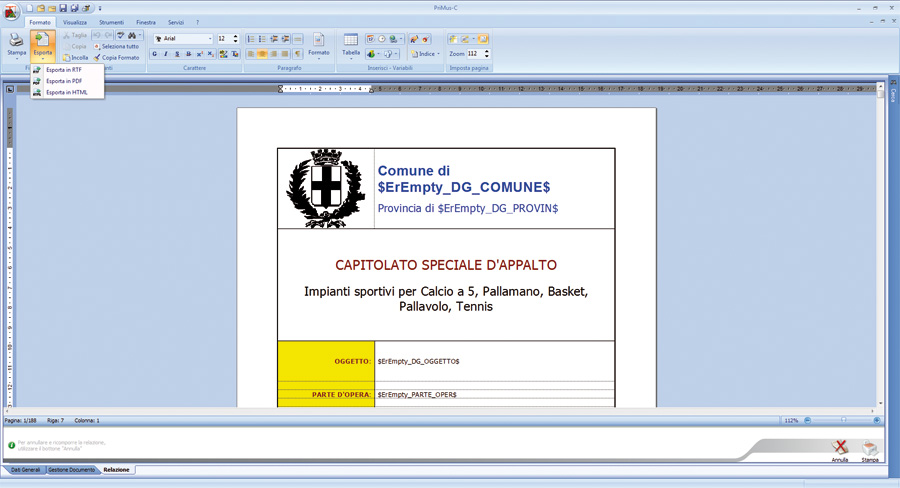Expand the Indice dropdown

point(427,54)
